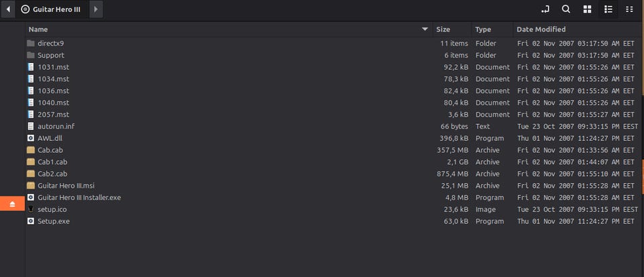This screenshot has width=644, height=277.
Task: Select the file name 1036.mst
Action: [x=54, y=91]
